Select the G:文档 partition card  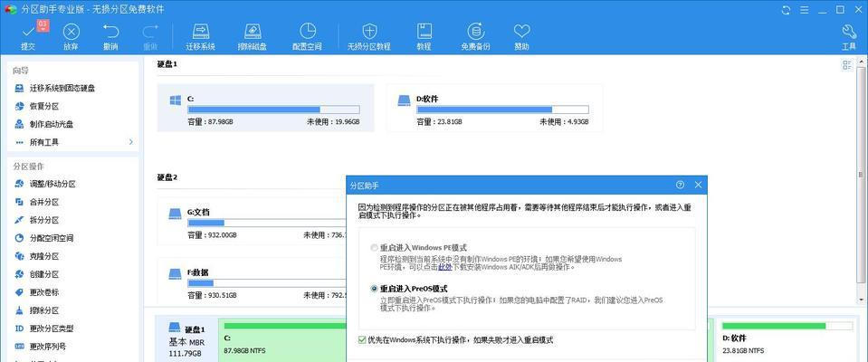tap(252, 222)
